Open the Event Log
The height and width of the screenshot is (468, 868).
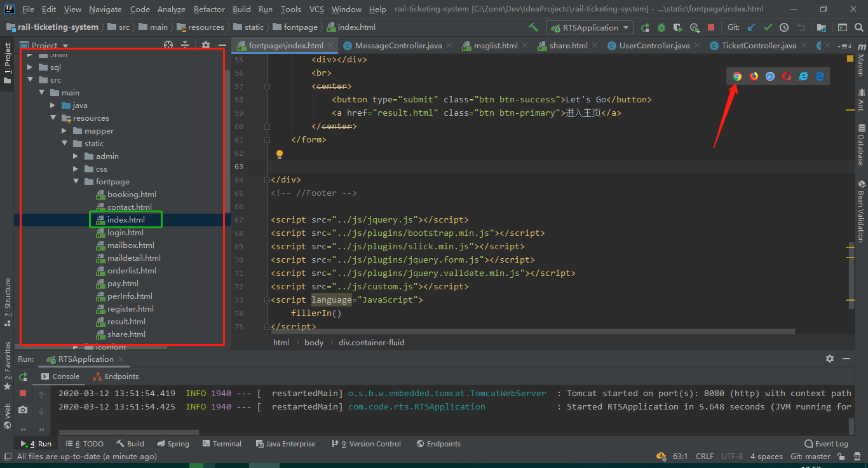pos(826,444)
